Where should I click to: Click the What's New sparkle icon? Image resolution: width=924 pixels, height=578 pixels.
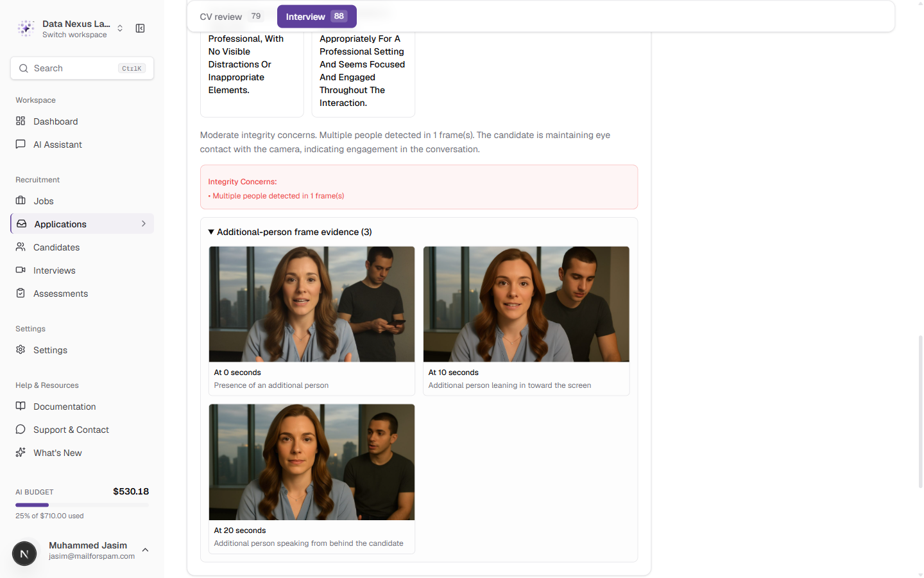(21, 452)
